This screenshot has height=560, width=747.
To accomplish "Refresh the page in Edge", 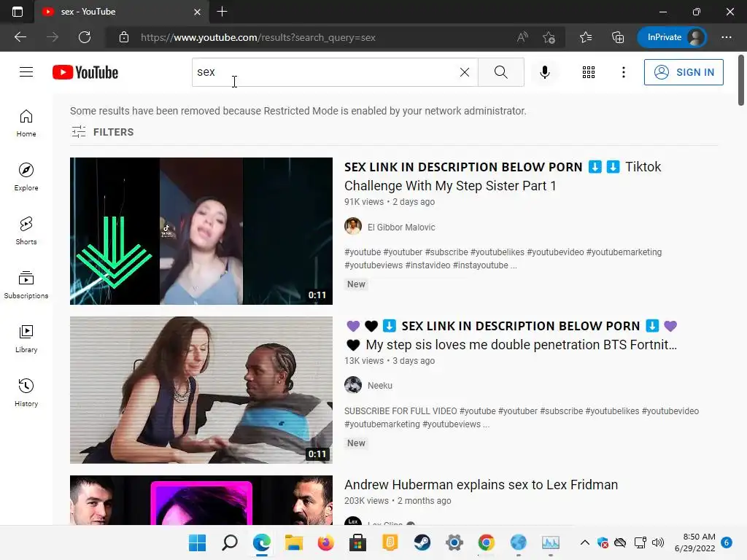I will (85, 37).
